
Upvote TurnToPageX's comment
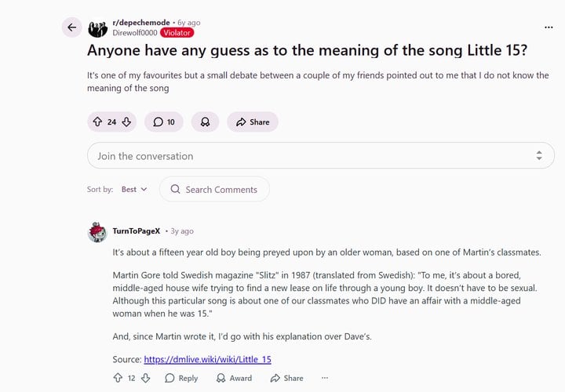(x=118, y=378)
